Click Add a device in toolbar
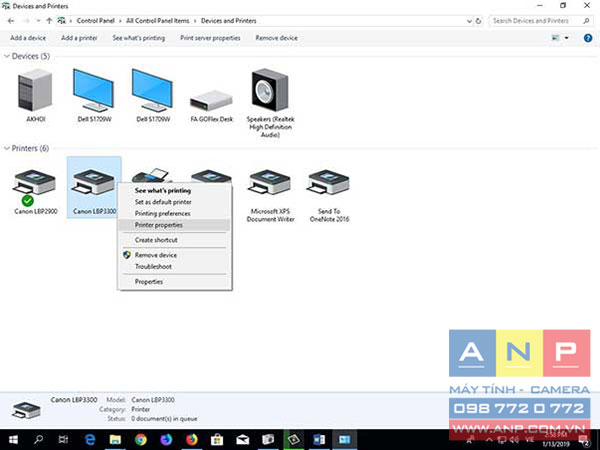600x450 pixels. point(28,38)
